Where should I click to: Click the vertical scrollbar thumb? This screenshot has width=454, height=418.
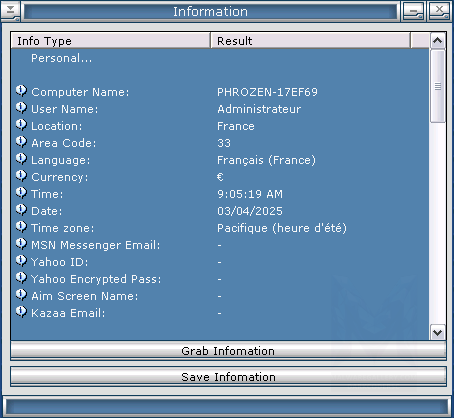coord(438,86)
